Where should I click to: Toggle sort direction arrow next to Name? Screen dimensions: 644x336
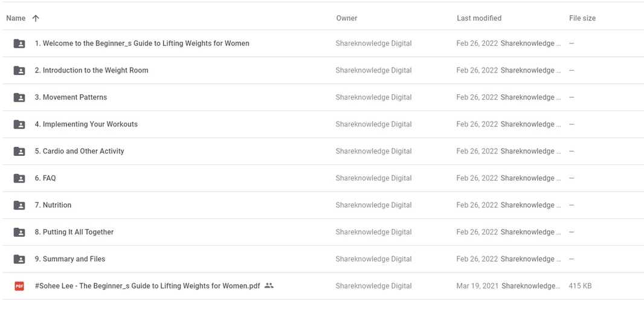coord(36,18)
